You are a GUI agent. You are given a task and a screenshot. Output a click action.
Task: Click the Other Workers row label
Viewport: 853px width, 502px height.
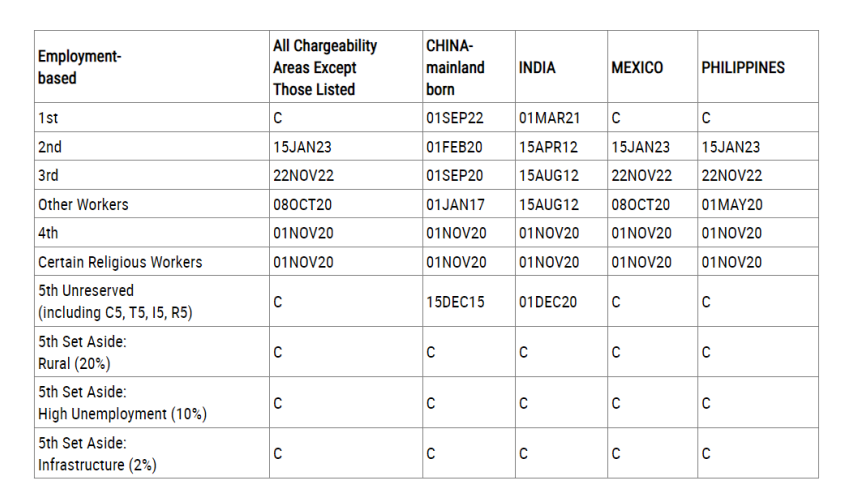click(83, 204)
